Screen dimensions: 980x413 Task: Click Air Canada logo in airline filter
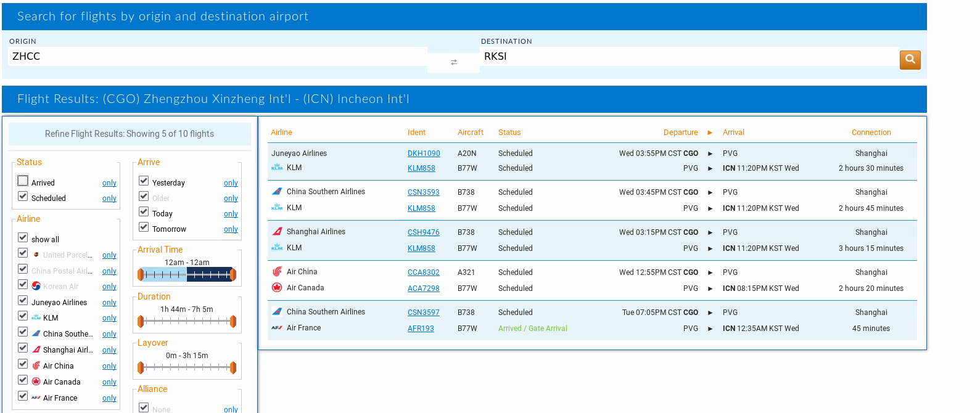(x=36, y=382)
